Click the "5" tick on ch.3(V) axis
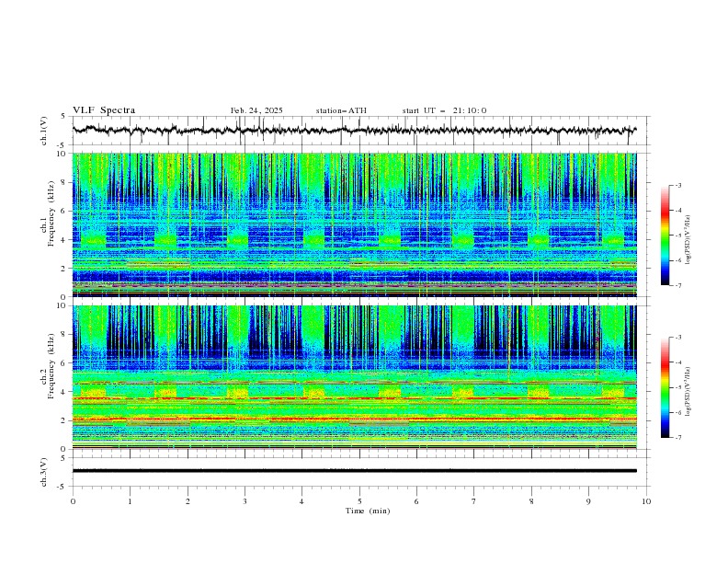 (63, 457)
